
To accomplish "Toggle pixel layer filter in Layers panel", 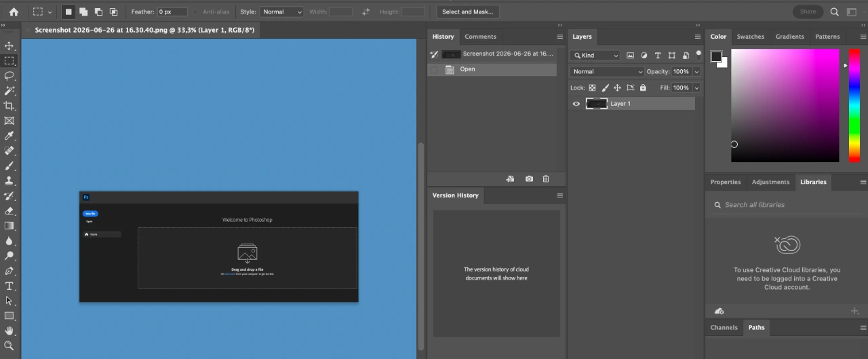I will pos(630,56).
